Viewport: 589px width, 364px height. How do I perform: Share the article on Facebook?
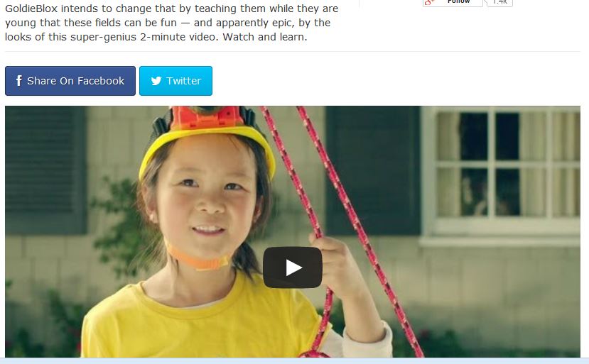click(x=70, y=81)
